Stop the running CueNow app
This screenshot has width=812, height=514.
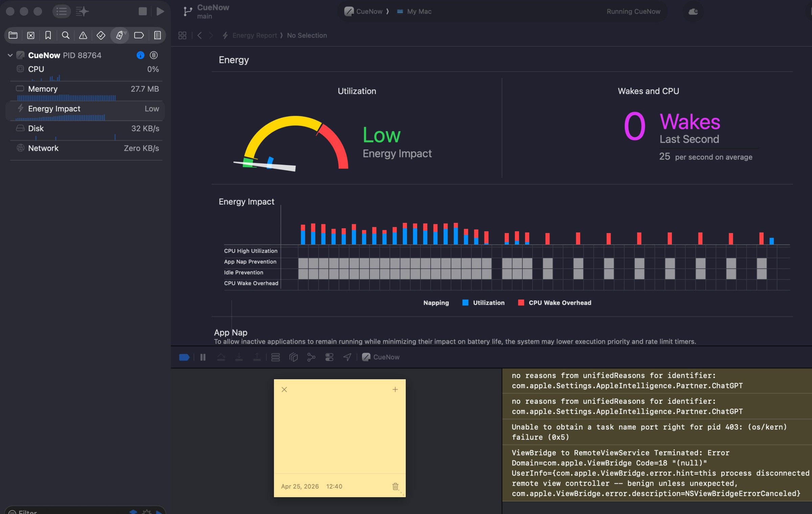[142, 11]
